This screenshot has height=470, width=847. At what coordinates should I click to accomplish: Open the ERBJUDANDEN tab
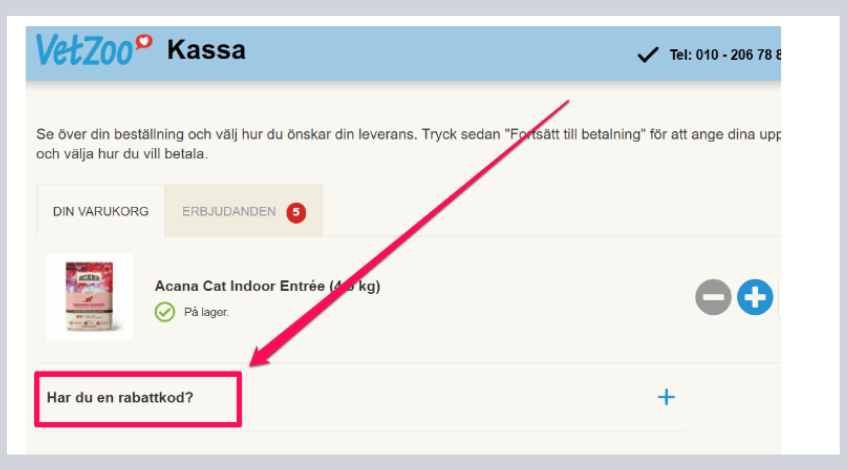coord(244,211)
